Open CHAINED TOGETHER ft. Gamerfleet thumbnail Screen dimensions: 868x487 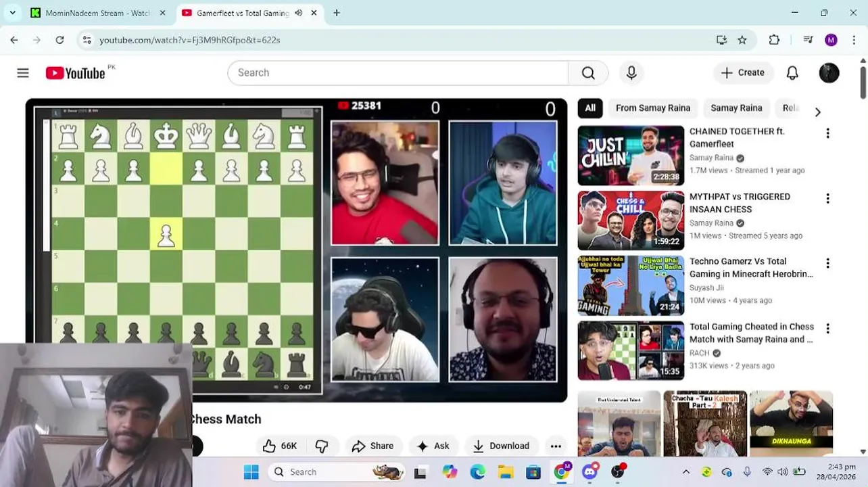coord(631,156)
